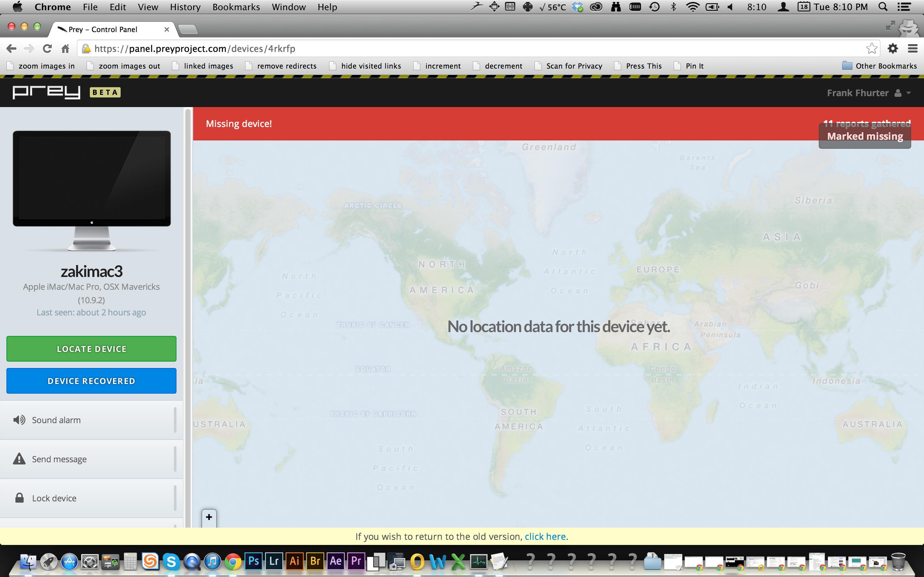924x577 pixels.
Task: Open Bookmarks menu in menu bar
Action: [x=236, y=7]
